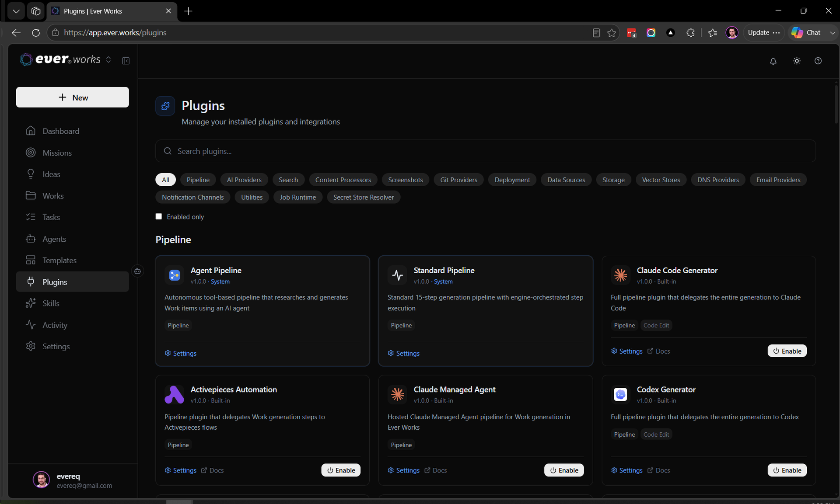840x504 pixels.
Task: Open the Update menu in browser toolbar
Action: (x=763, y=33)
